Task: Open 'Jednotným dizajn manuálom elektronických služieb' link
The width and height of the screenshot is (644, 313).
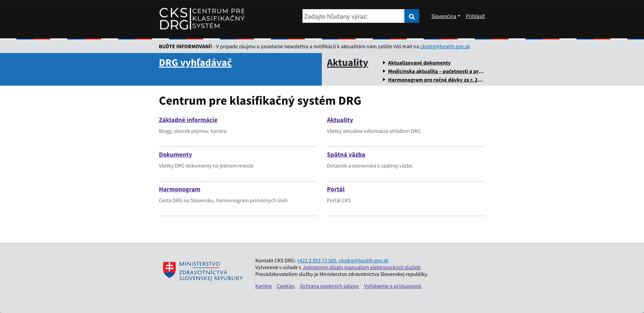Action: pos(362,267)
